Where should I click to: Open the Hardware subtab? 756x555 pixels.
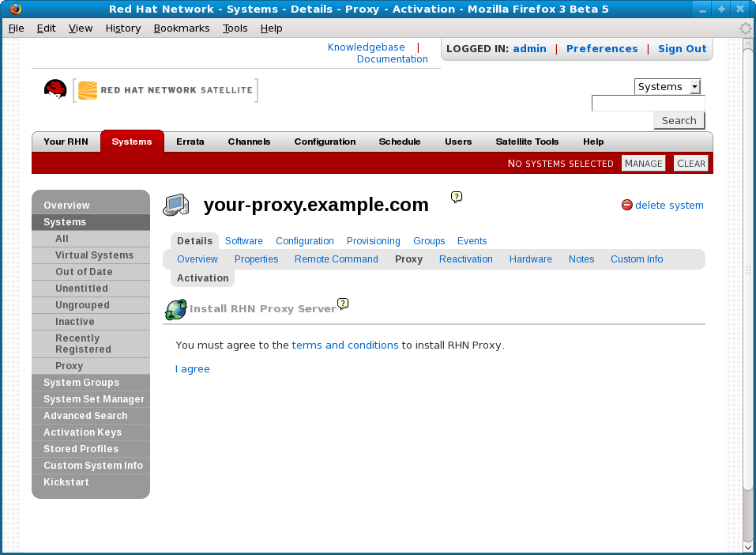tap(530, 259)
